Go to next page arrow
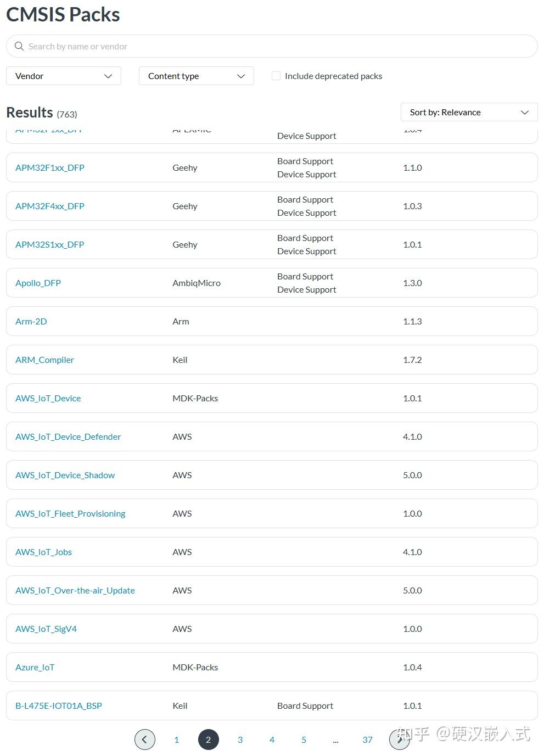544x756 pixels. [399, 740]
